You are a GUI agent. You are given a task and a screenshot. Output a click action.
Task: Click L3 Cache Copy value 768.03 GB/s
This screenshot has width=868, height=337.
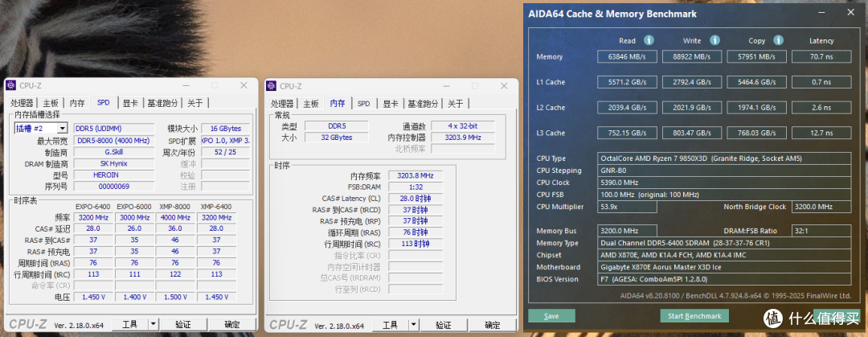757,133
